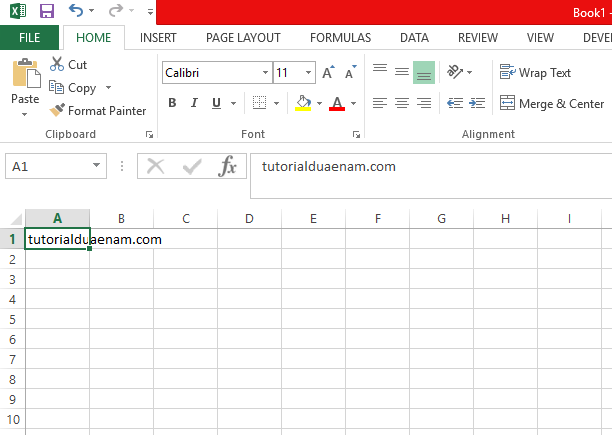Click the formula bar text field

point(431,176)
